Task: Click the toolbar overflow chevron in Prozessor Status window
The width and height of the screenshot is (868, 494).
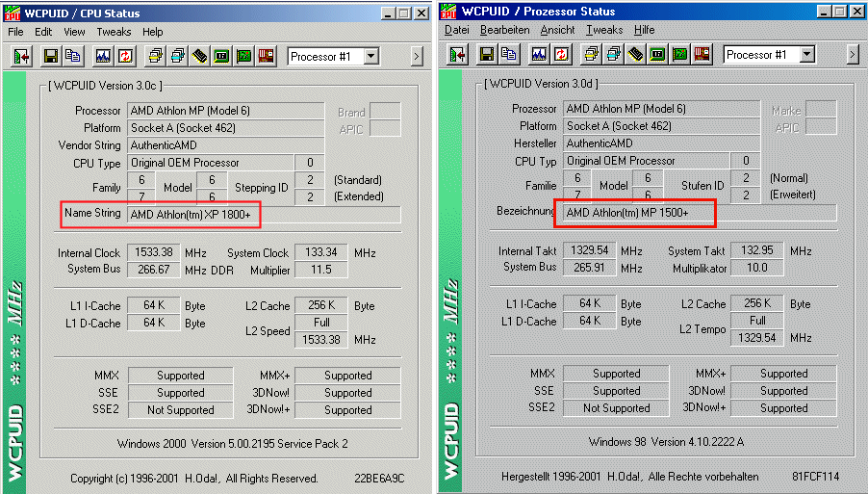Action: [853, 54]
